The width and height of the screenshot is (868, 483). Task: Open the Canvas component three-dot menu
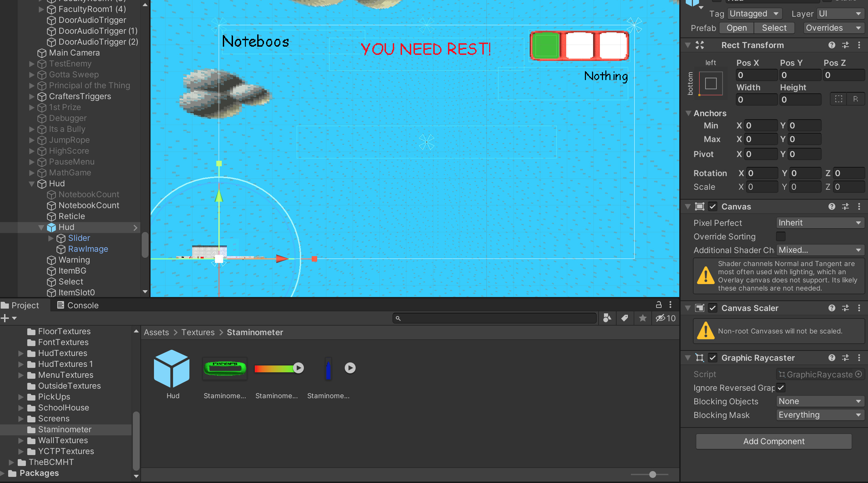tap(859, 206)
